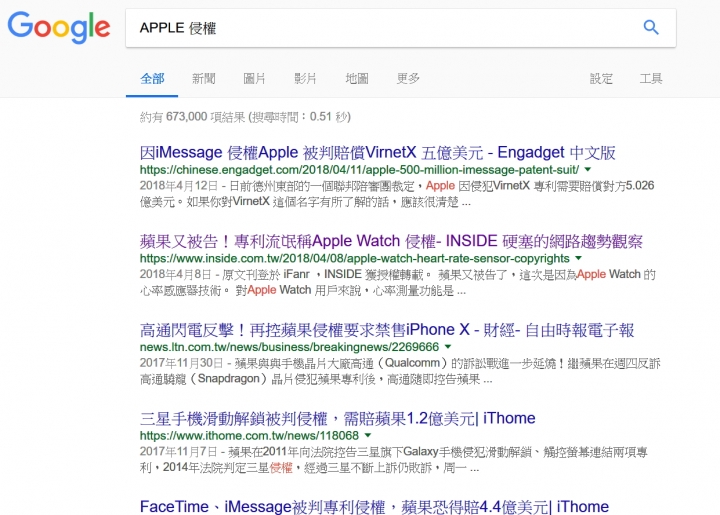Focus the search box containing APPLE 侵權
720x515 pixels.
400,28
